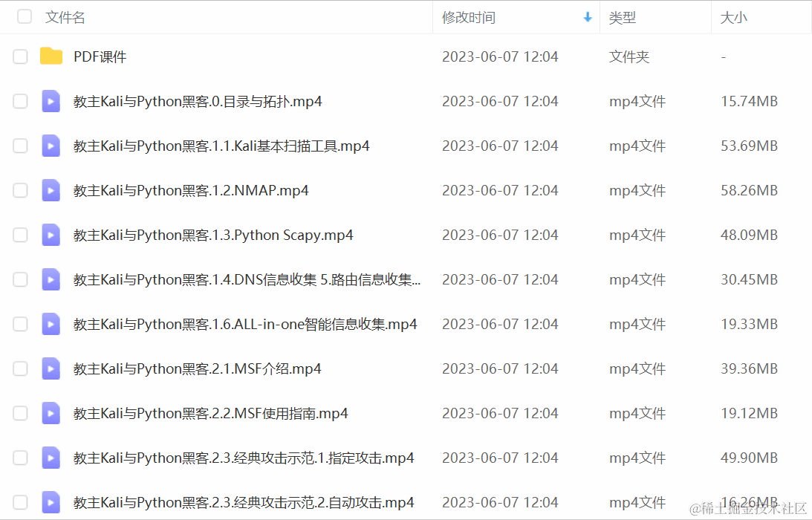Viewport: 812px width, 520px height.
Task: Click video icon for 1.3.Python Scapy.mp4
Action: click(x=51, y=235)
